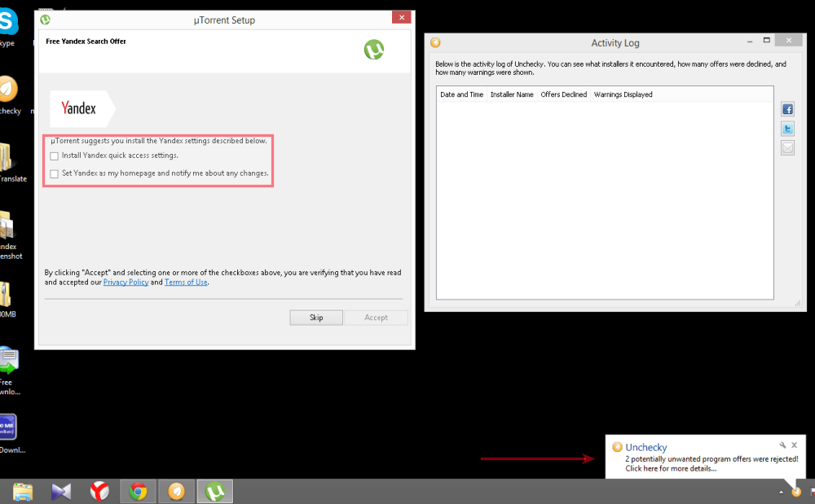The image size is (815, 504).
Task: Click the Unchecky title in the notification
Action: point(646,448)
